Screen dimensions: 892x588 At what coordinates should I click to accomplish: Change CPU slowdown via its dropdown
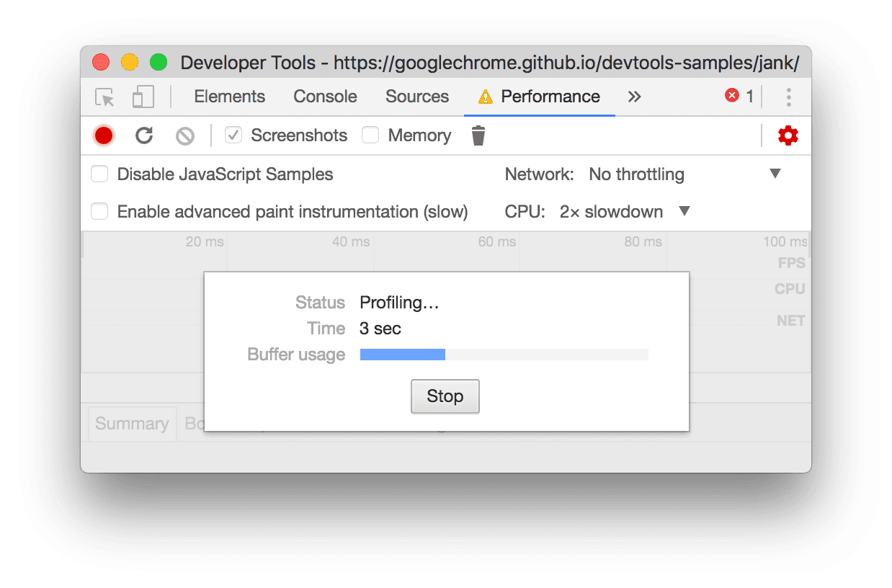click(684, 211)
